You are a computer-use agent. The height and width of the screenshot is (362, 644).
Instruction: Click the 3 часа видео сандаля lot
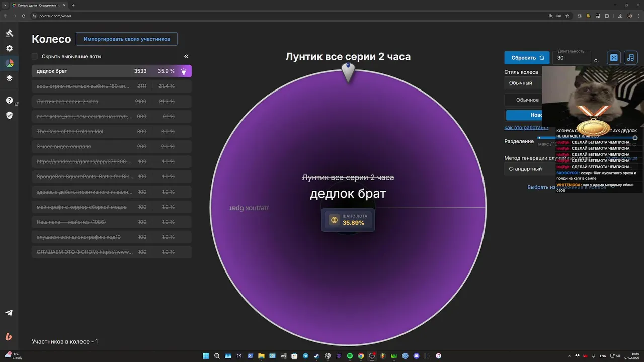[112, 147]
